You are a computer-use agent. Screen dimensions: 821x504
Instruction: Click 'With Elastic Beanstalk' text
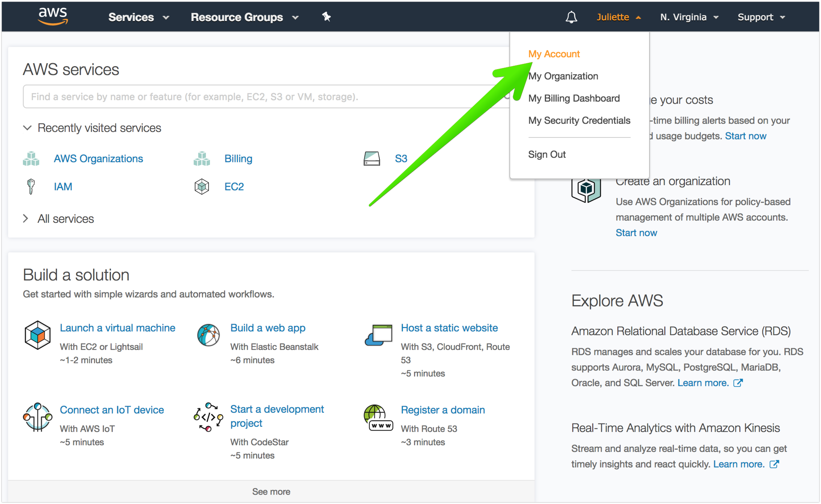274,347
